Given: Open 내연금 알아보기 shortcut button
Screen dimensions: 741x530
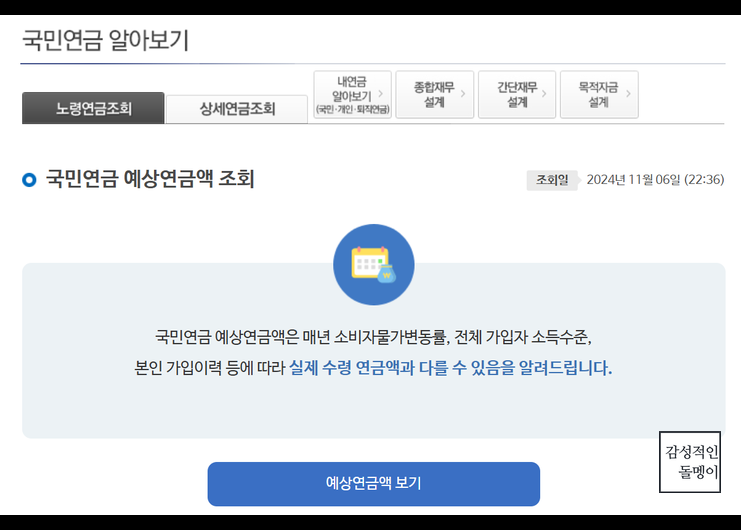Looking at the screenshot, I should 353,94.
